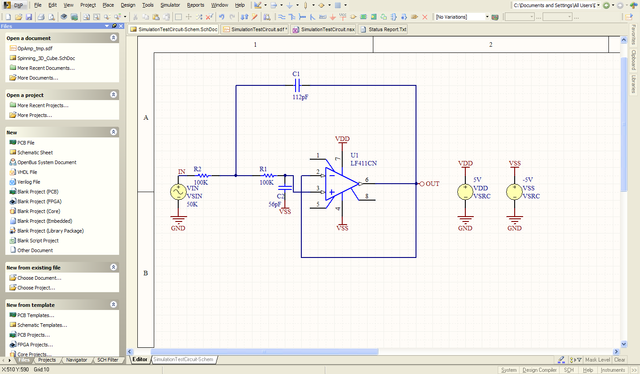640x374 pixels.
Task: Open the Design menu
Action: pyautogui.click(x=128, y=5)
